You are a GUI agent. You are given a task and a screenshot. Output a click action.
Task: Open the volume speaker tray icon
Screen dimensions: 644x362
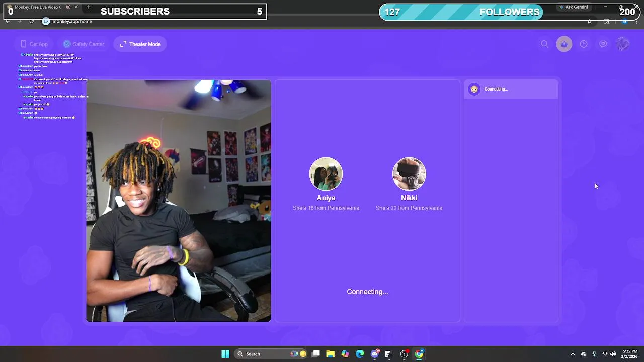(613, 354)
